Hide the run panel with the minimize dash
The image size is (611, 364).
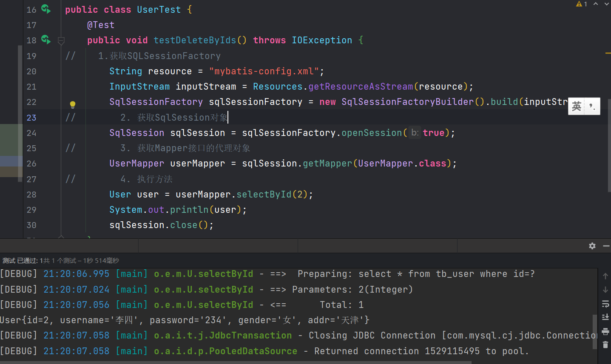click(606, 246)
